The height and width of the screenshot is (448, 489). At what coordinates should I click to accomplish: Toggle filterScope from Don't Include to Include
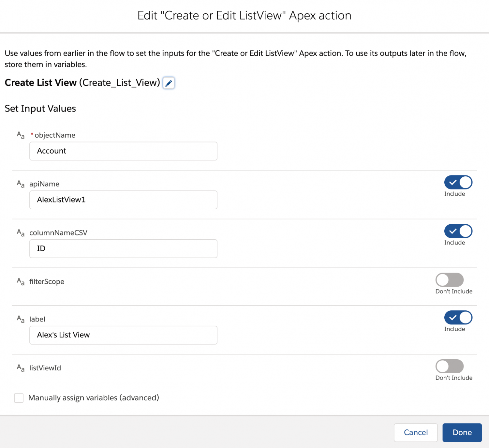[450, 280]
